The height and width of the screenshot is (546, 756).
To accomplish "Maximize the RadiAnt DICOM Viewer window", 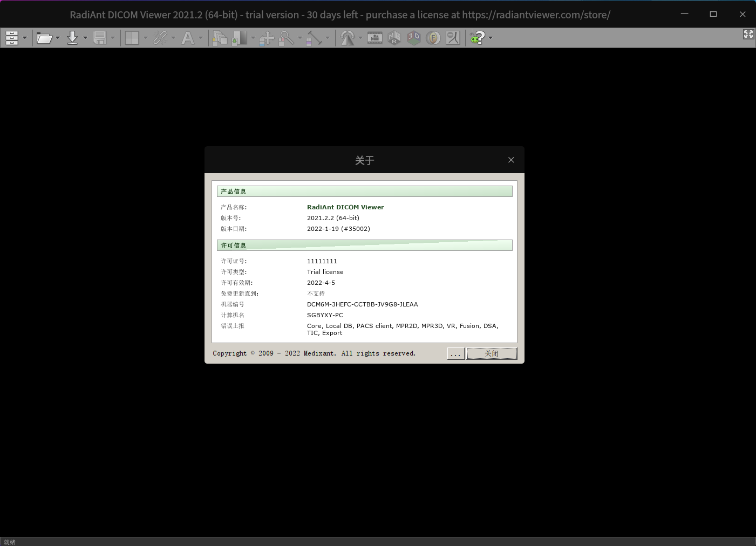I will (x=713, y=14).
